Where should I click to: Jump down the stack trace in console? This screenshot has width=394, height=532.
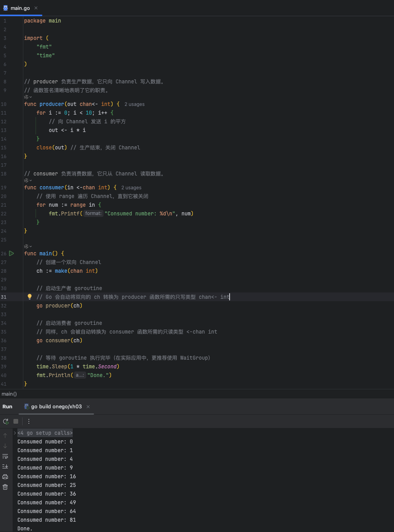coord(5,446)
